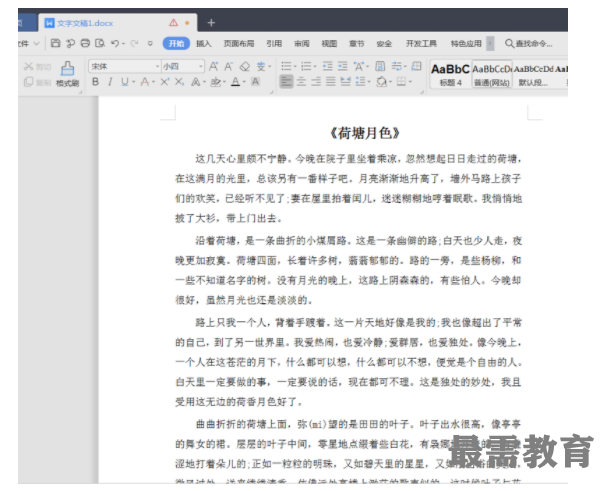Click the increase indent icon
The image size is (600, 491).
pos(342,66)
